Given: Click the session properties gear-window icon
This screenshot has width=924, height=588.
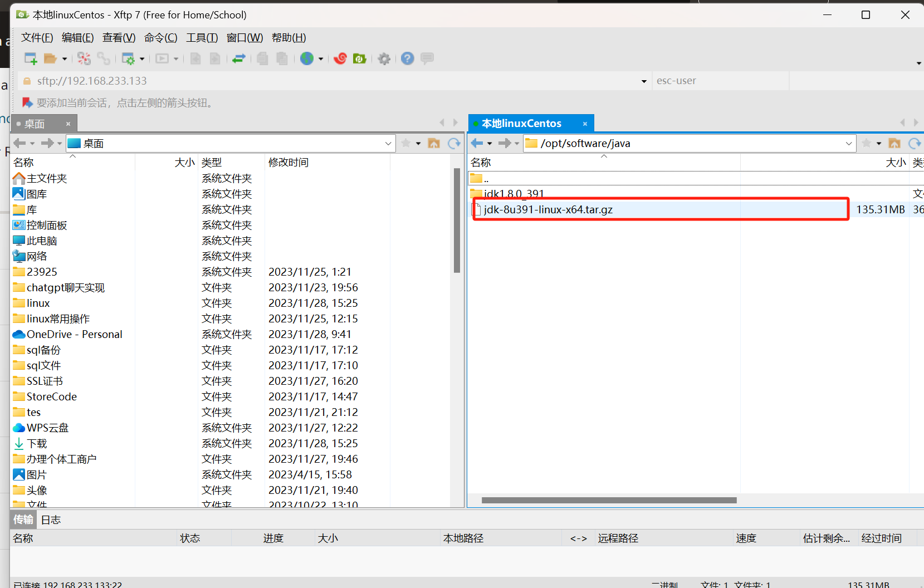Looking at the screenshot, I should (x=128, y=58).
